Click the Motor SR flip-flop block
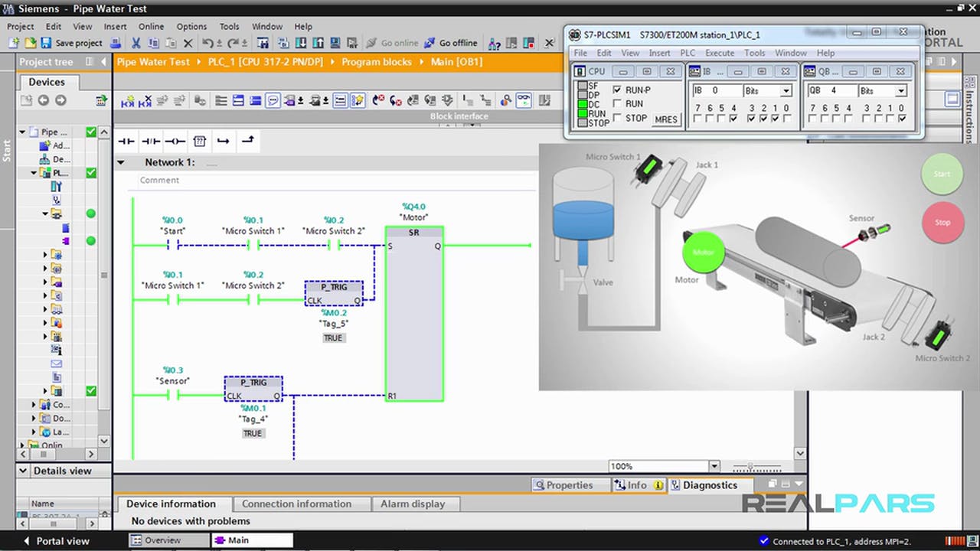The width and height of the screenshot is (980, 551). 414,314
